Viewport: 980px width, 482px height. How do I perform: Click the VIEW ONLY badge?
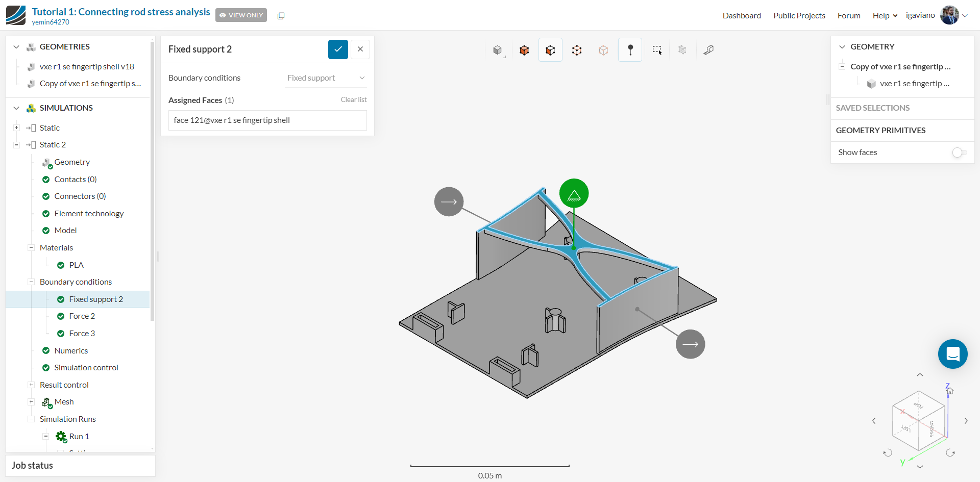pyautogui.click(x=241, y=15)
